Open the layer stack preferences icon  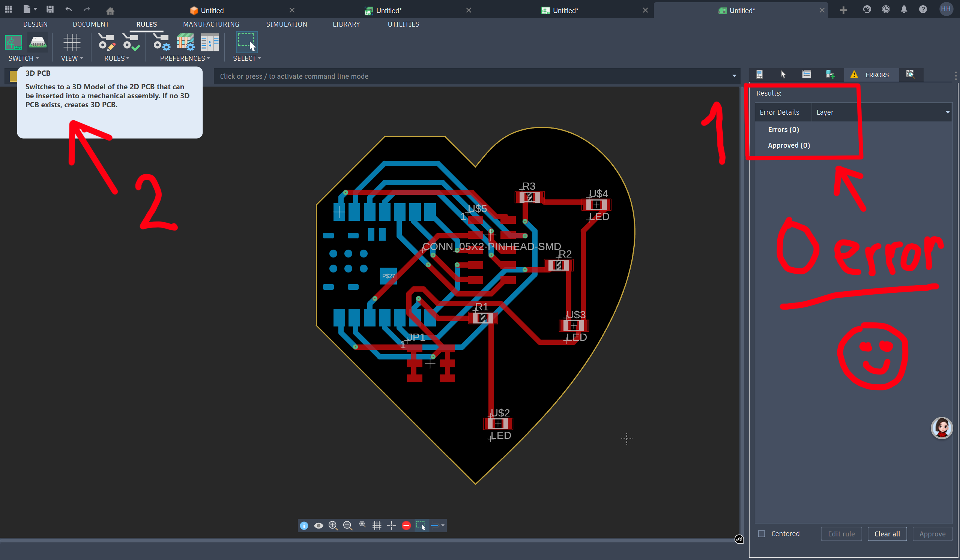point(185,42)
